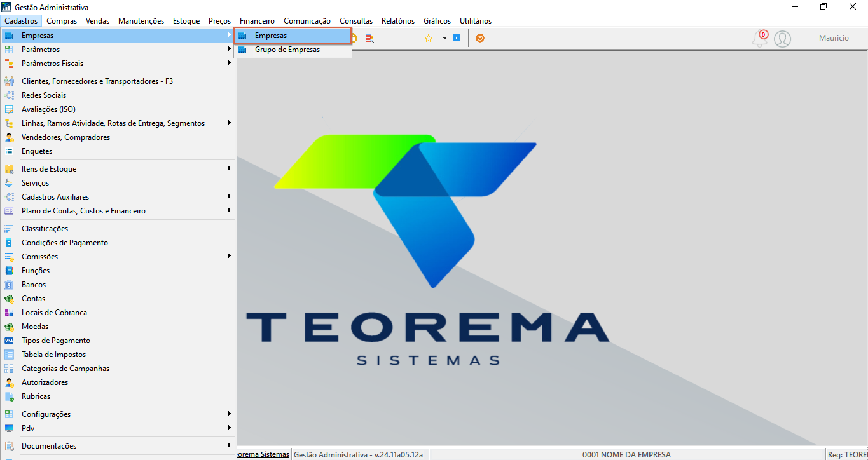Click the Empresas parent menu row
Viewport: 868px width, 460px height.
click(x=118, y=36)
